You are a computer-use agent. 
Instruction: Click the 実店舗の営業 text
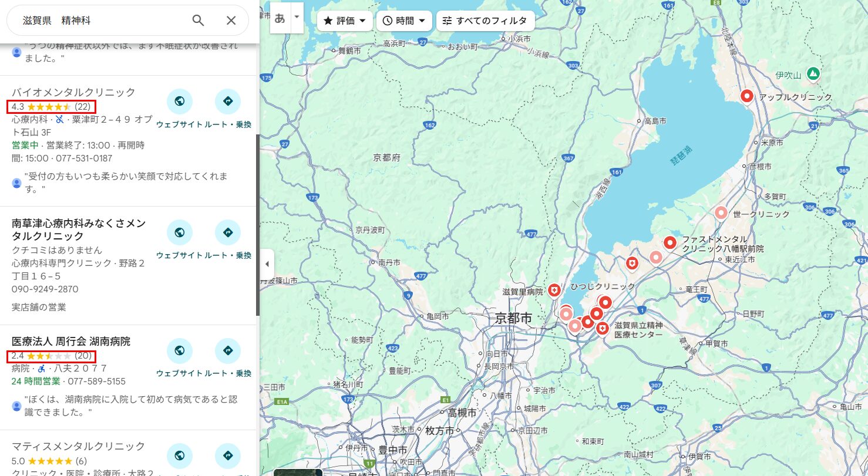pos(39,307)
